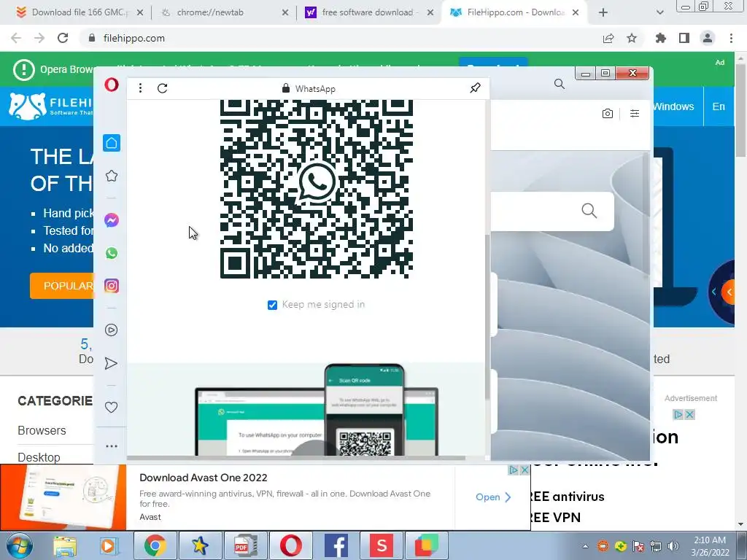
Task: Pin the WhatsApp sidebar panel
Action: (x=475, y=87)
